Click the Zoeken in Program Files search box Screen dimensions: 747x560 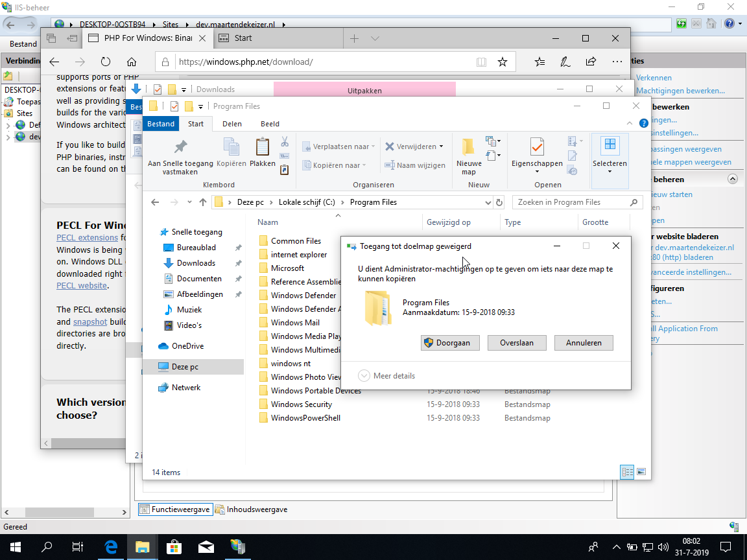577,202
